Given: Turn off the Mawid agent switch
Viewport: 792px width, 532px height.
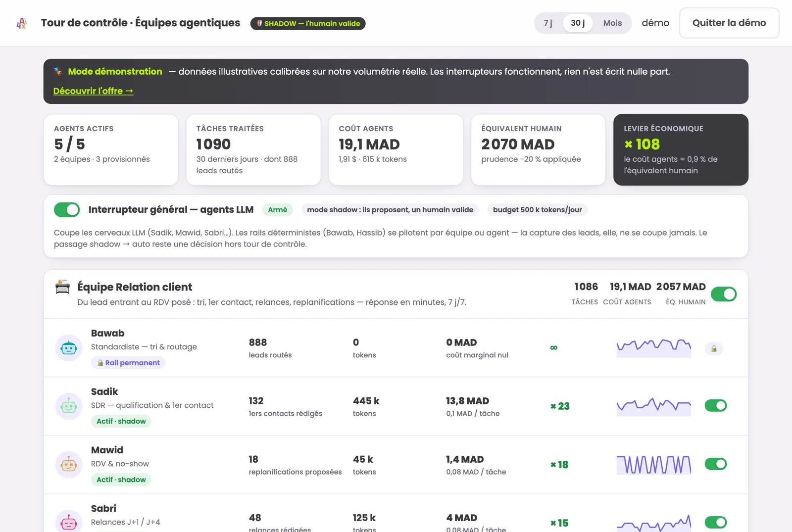Looking at the screenshot, I should tap(716, 464).
